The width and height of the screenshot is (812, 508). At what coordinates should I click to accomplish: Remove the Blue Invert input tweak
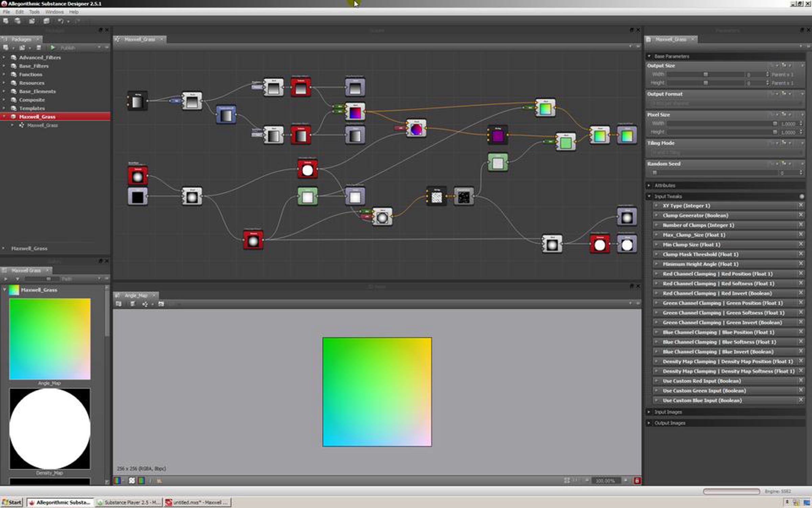(801, 351)
